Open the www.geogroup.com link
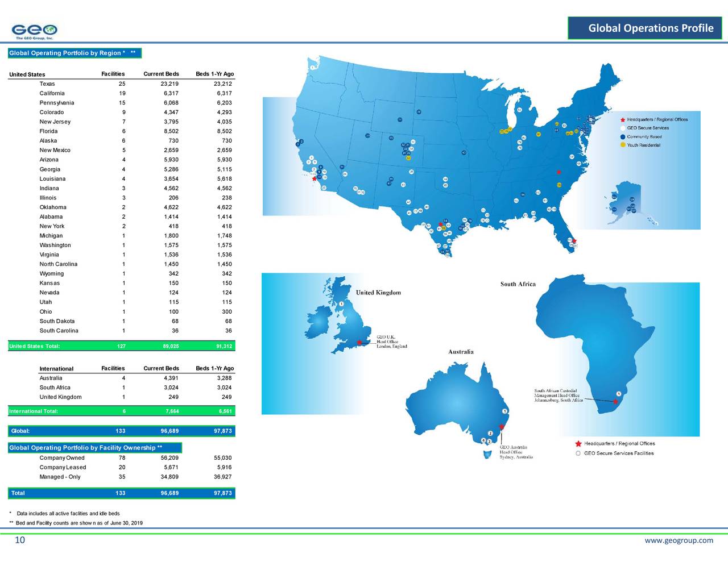The image size is (728, 562). (679, 540)
